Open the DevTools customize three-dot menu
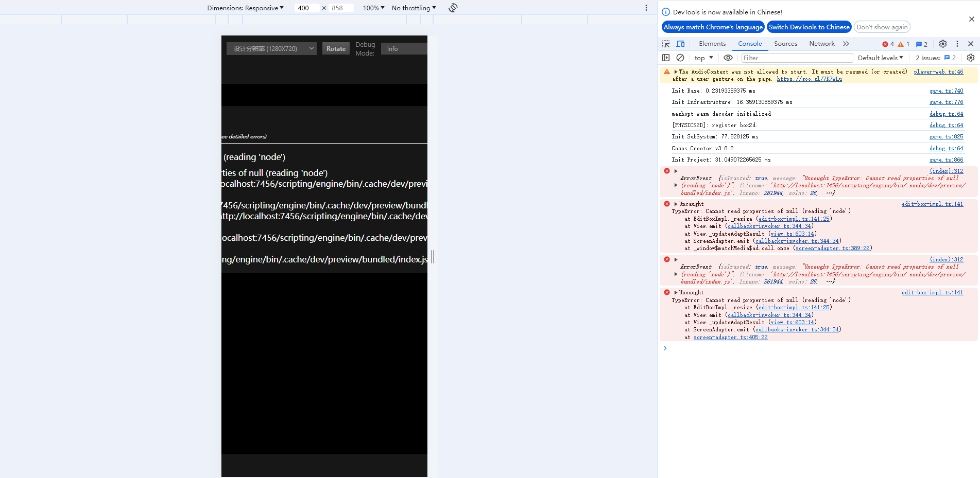Screen dimensions: 980x478 (957, 44)
